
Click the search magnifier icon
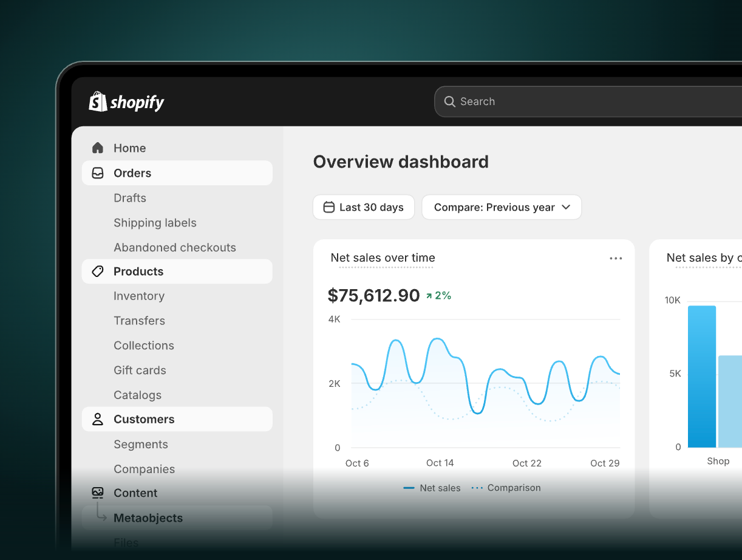(449, 101)
